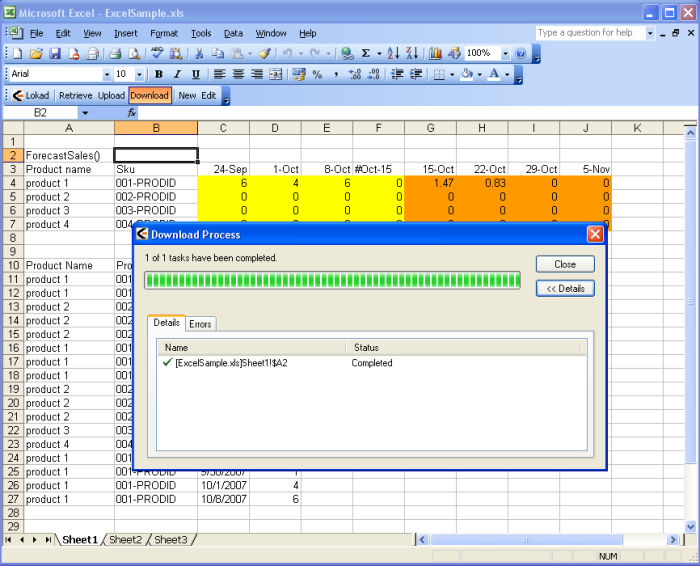Image resolution: width=700 pixels, height=566 pixels.
Task: Click the Print icon in toolbar
Action: pyautogui.click(x=115, y=54)
